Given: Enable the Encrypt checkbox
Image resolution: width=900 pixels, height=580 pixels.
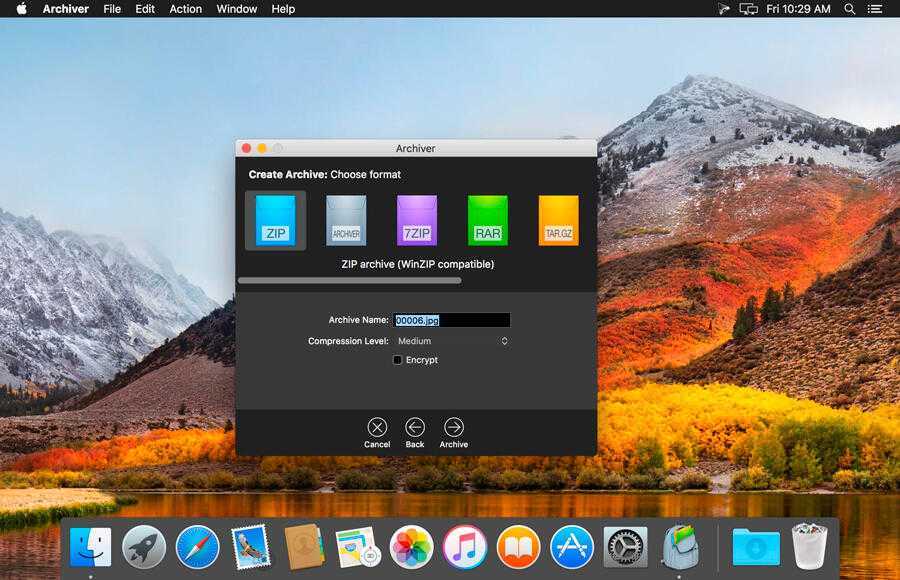Looking at the screenshot, I should tap(398, 360).
